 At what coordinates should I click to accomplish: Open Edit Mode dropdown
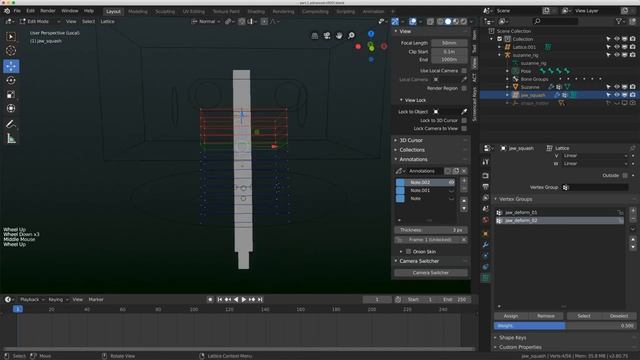point(39,21)
